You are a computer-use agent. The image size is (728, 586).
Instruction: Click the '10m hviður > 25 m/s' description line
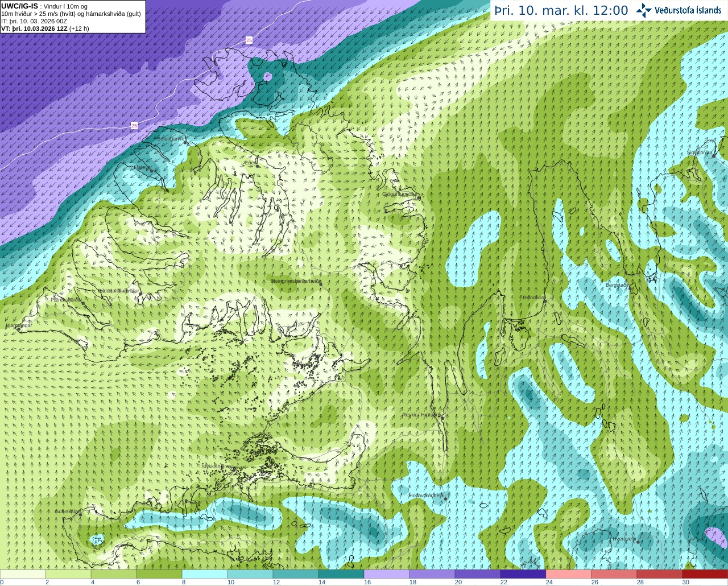(x=71, y=14)
